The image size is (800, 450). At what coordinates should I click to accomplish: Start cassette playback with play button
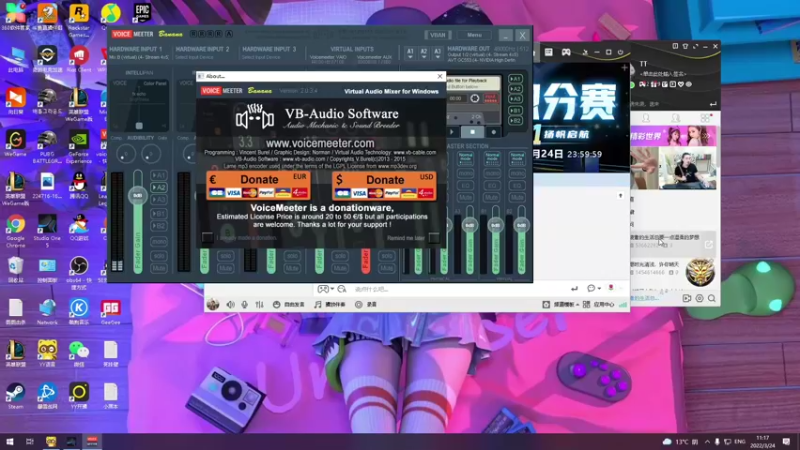[452, 132]
